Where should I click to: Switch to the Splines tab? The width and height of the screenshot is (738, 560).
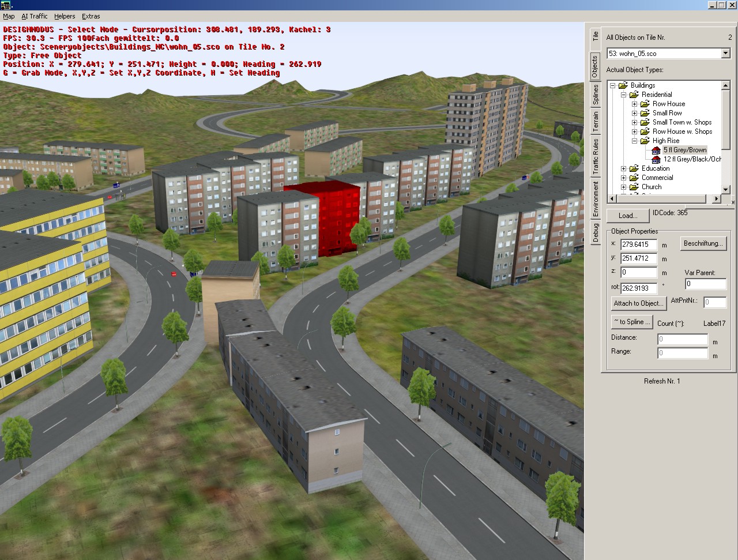[x=595, y=95]
